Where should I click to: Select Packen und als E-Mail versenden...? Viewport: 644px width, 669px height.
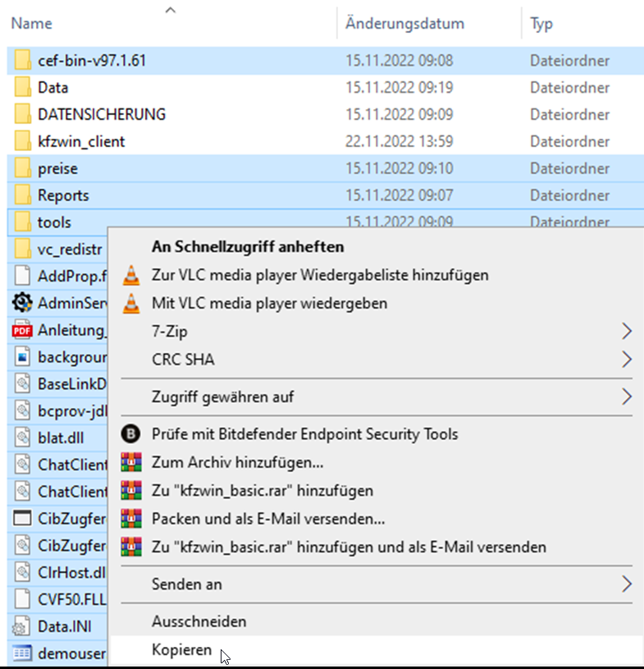pos(268,519)
